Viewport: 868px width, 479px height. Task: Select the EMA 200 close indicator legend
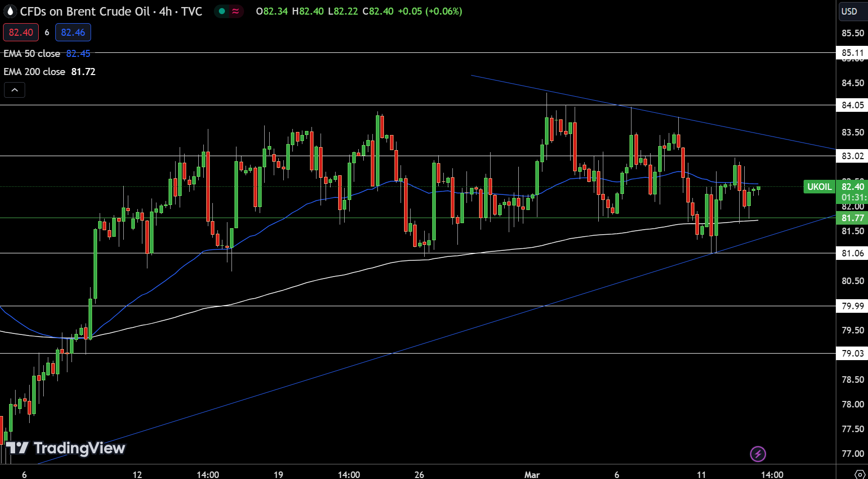click(x=34, y=72)
